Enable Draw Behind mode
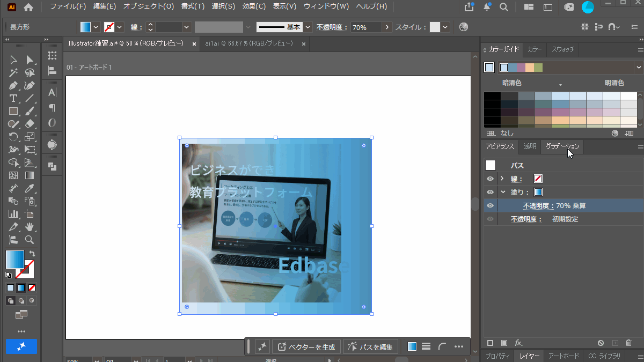Image resolution: width=644 pixels, height=362 pixels. tap(21, 301)
